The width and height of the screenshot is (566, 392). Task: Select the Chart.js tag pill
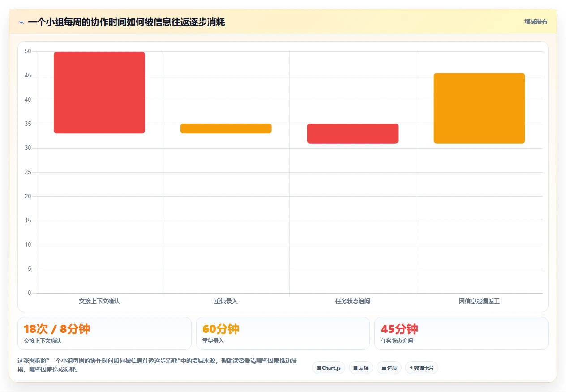329,368
